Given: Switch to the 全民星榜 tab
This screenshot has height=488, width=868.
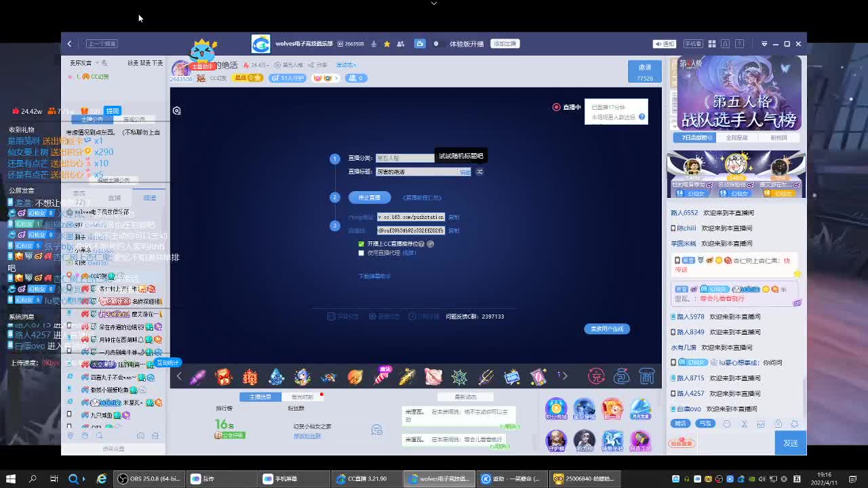Looking at the screenshot, I should tap(736, 138).
